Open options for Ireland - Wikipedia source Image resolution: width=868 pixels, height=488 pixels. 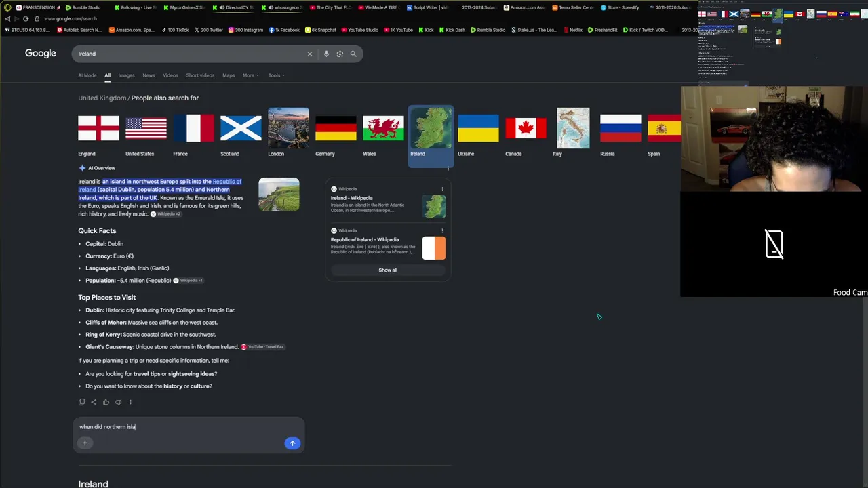(442, 189)
